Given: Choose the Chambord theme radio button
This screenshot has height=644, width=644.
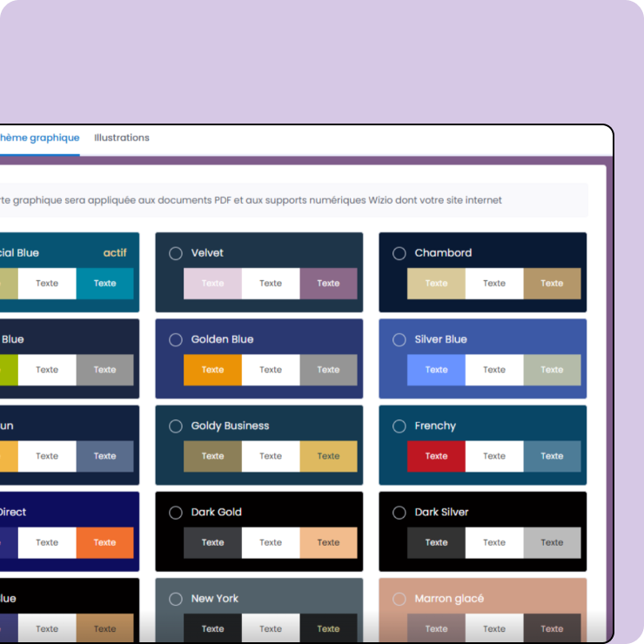Looking at the screenshot, I should coord(399,253).
